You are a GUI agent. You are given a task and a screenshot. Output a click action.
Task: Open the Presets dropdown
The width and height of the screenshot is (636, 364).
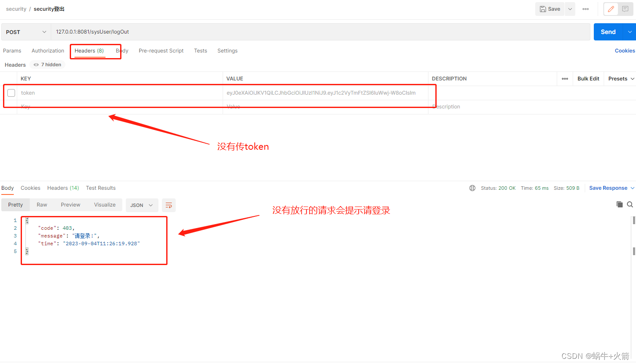click(x=621, y=79)
